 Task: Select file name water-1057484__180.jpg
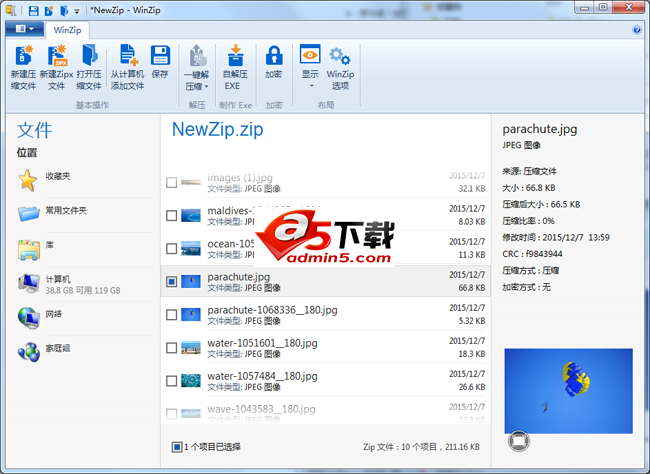262,377
